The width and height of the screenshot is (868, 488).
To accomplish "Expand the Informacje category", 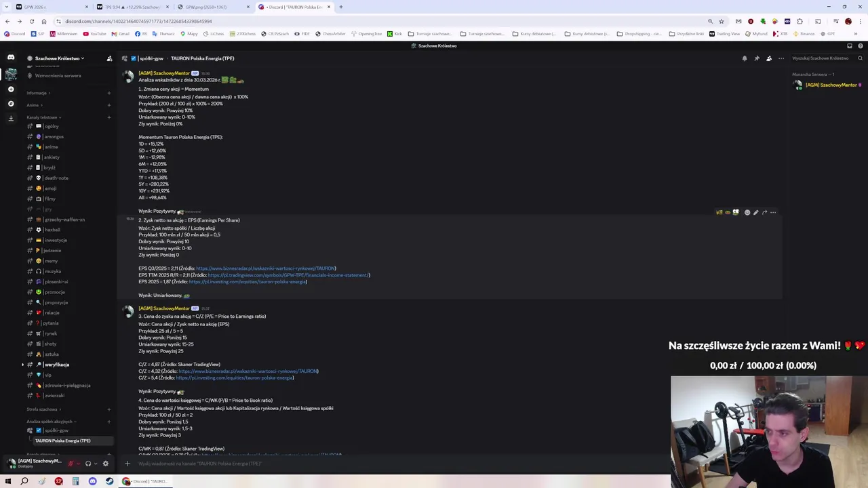I will coord(38,93).
